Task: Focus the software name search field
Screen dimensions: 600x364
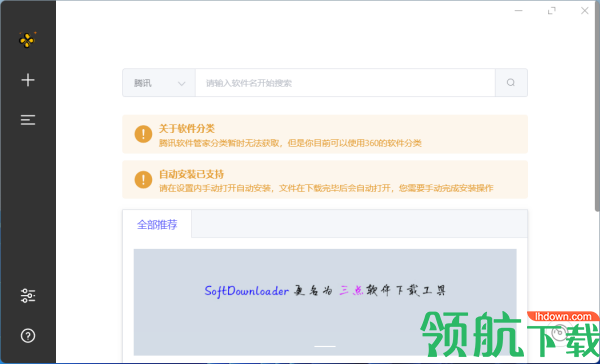Action: [345, 83]
